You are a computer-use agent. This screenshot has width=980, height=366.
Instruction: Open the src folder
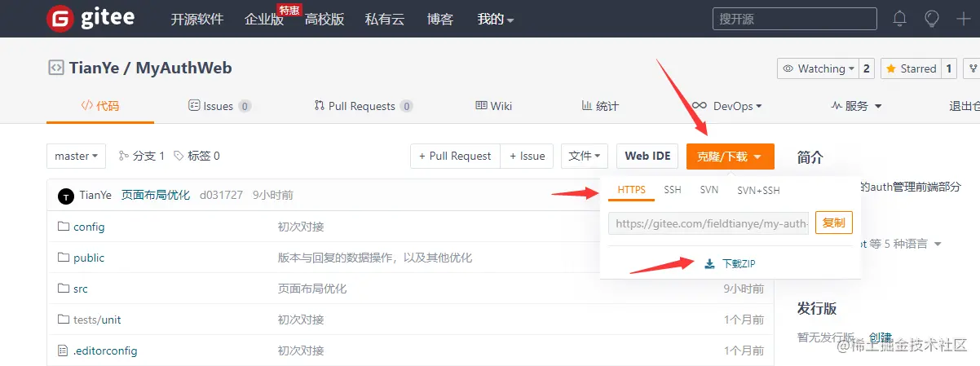tap(80, 289)
